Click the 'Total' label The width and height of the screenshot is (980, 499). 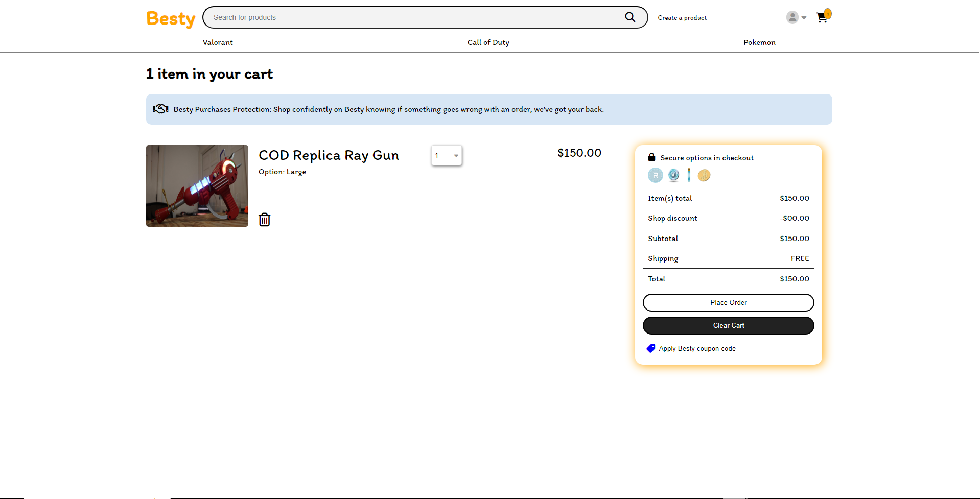pos(657,279)
